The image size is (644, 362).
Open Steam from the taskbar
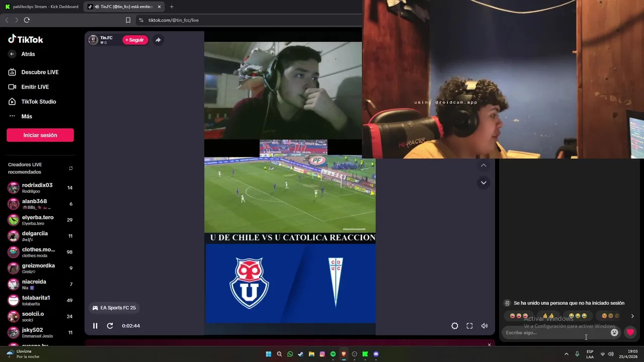click(301, 354)
